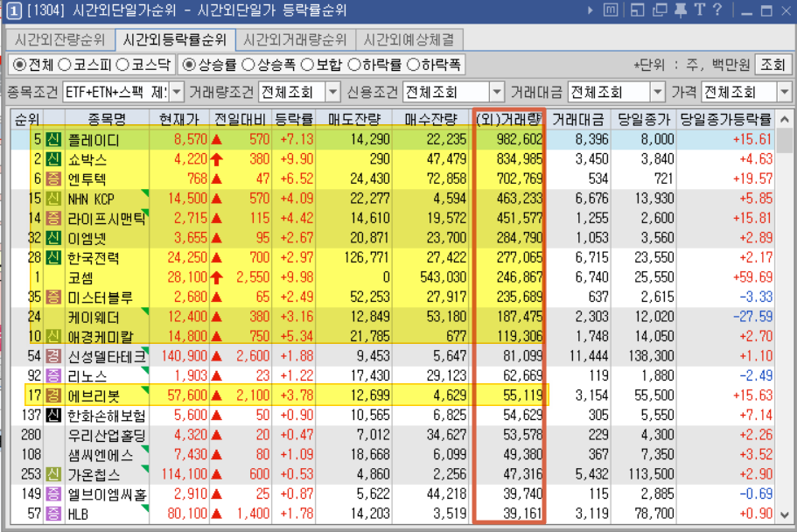
Task: Click the window number 1 icon in title bar
Action: [x=14, y=10]
